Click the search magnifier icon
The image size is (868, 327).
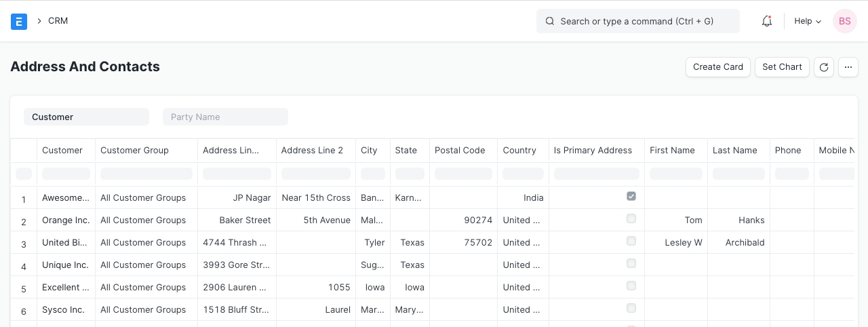550,21
